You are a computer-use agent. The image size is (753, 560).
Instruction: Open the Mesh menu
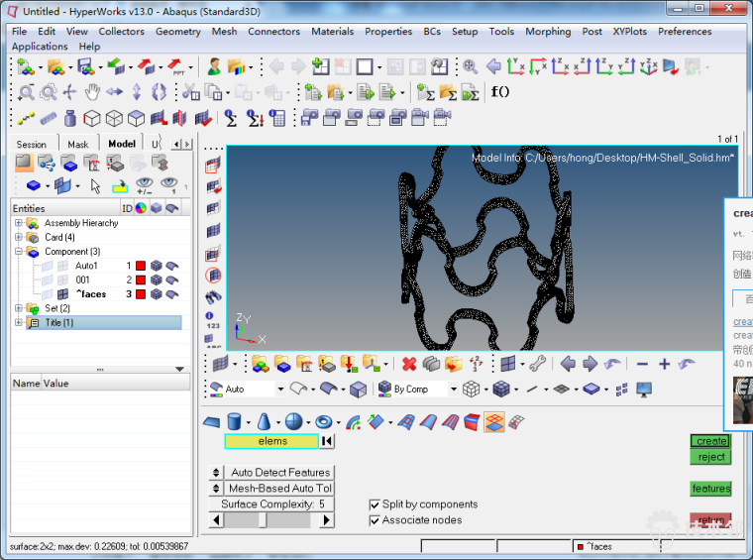point(224,32)
